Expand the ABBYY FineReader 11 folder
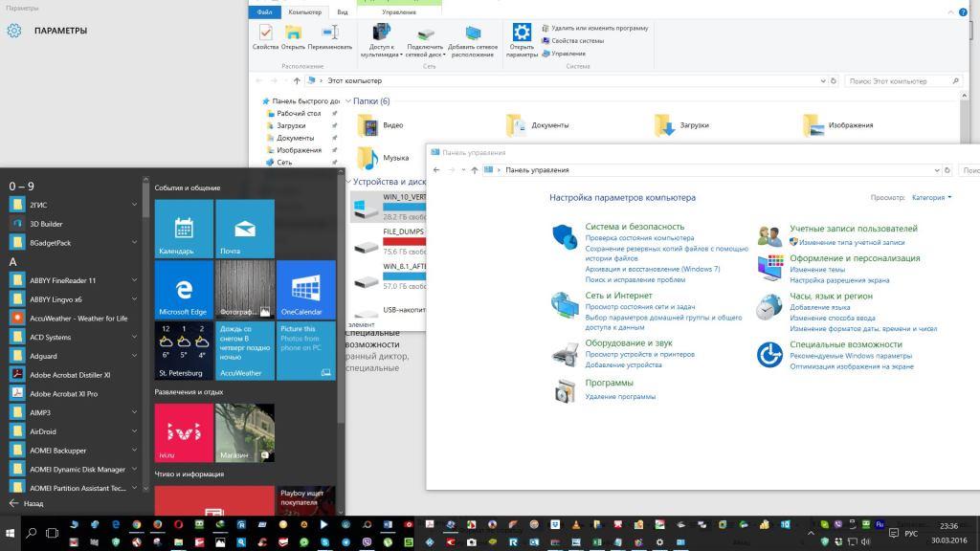 (134, 280)
